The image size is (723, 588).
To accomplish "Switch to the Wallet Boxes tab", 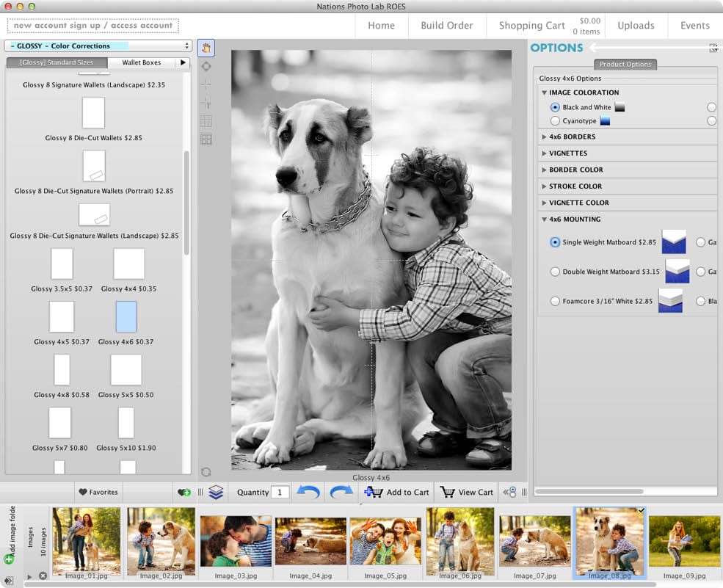I will (x=141, y=63).
